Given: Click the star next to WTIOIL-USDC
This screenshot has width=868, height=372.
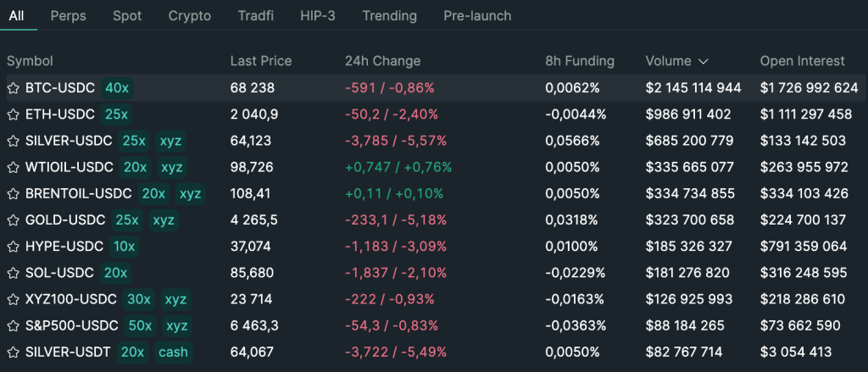Looking at the screenshot, I should (x=13, y=167).
